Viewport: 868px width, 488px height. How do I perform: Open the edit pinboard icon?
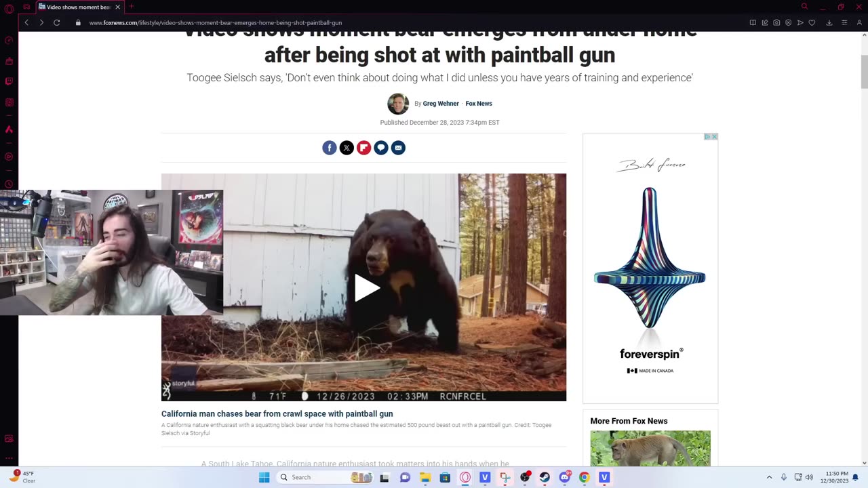[x=765, y=22]
